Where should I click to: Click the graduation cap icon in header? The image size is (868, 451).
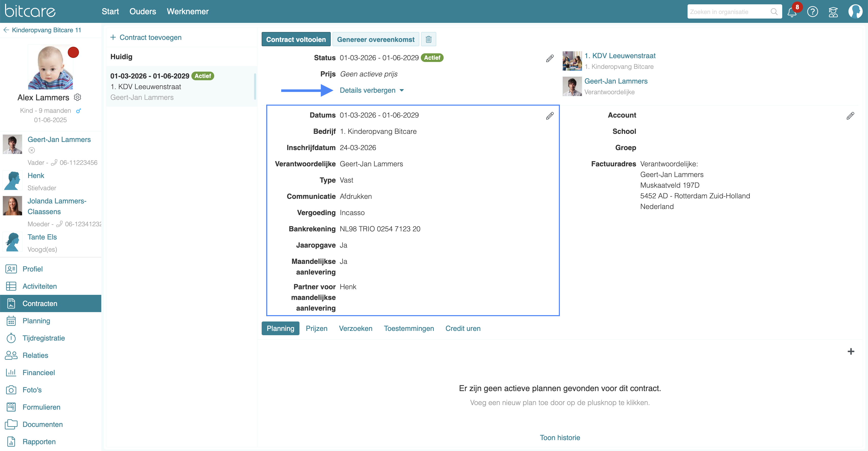[x=833, y=12]
